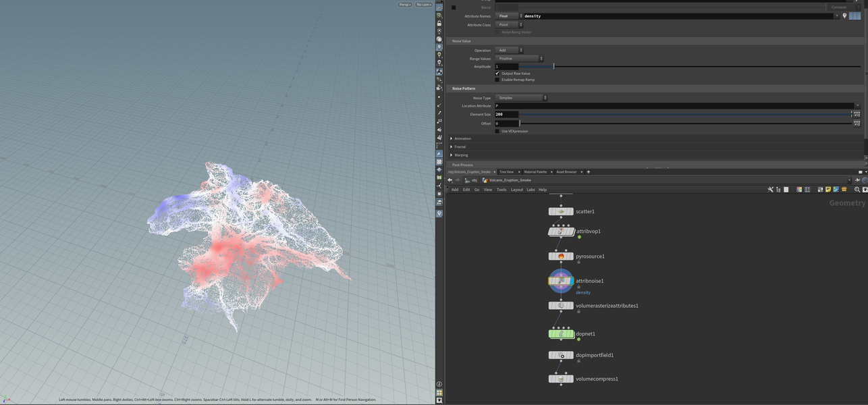Open the Persp viewport menu

coord(404,5)
